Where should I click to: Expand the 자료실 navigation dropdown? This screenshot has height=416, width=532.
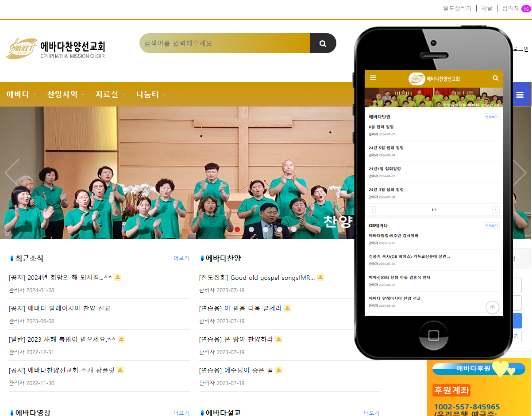coord(111,95)
